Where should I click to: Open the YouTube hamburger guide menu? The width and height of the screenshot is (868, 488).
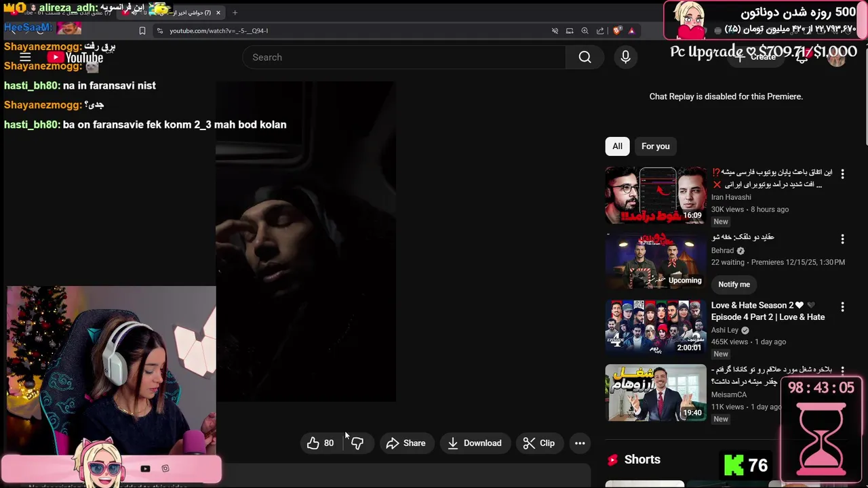25,57
